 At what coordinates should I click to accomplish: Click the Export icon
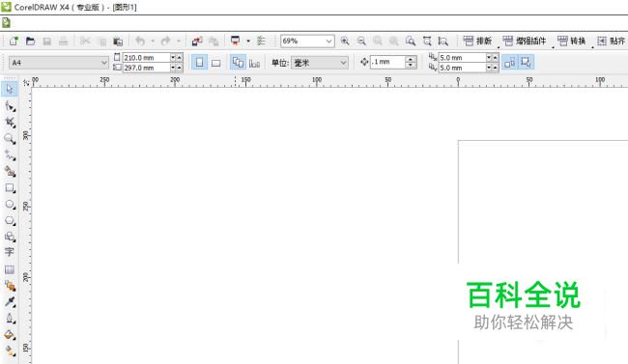click(214, 41)
